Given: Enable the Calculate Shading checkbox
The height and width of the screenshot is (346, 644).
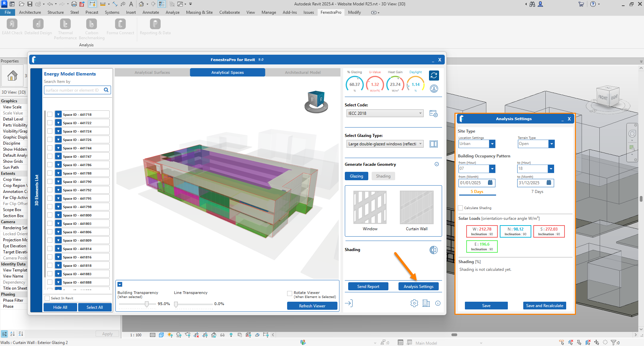Looking at the screenshot, I should point(461,208).
